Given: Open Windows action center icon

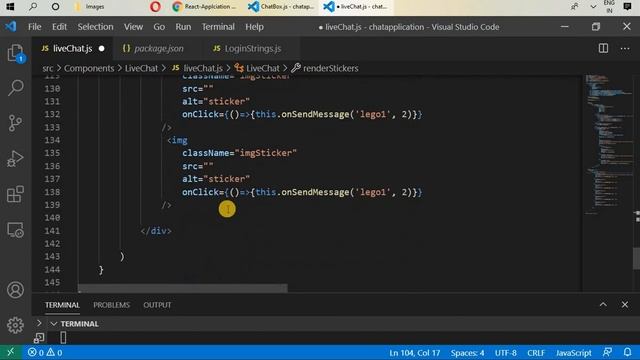Looking at the screenshot, I should [x=627, y=7].
